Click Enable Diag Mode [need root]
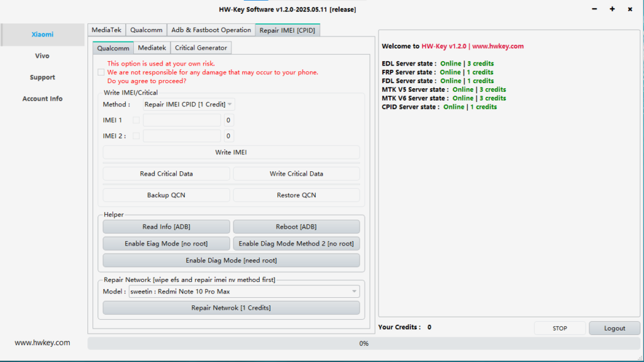This screenshot has width=644, height=362. (x=231, y=261)
